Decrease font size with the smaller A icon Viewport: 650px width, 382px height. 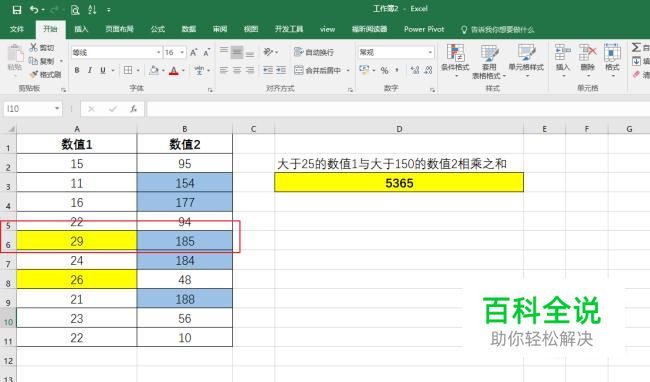(206, 52)
